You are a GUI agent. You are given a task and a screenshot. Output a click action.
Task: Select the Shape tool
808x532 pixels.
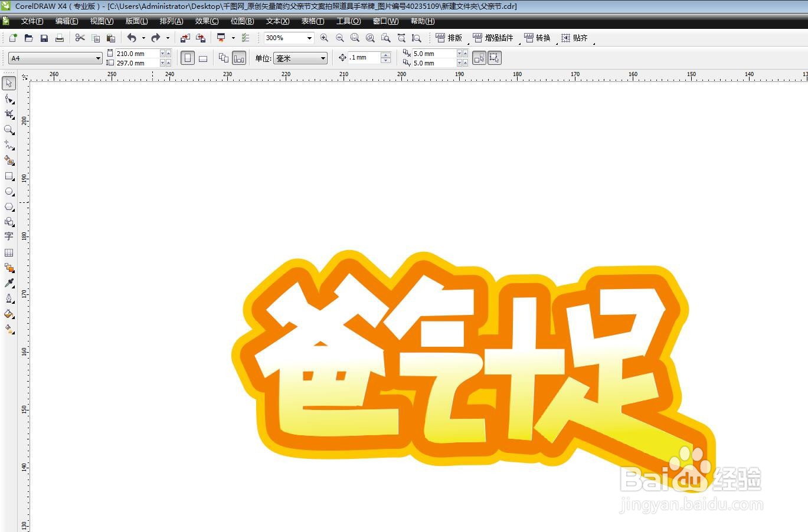click(9, 99)
